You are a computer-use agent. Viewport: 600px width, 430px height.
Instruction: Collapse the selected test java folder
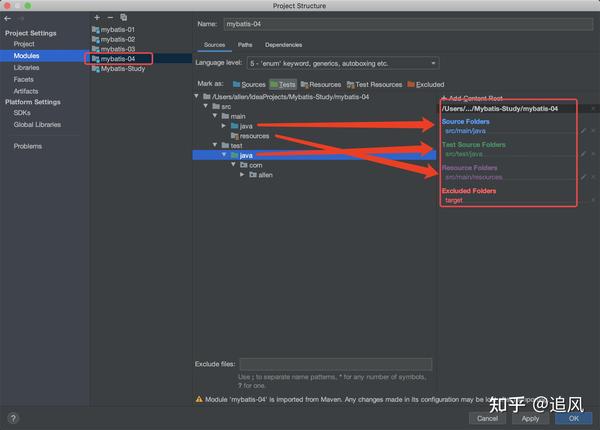coord(224,155)
